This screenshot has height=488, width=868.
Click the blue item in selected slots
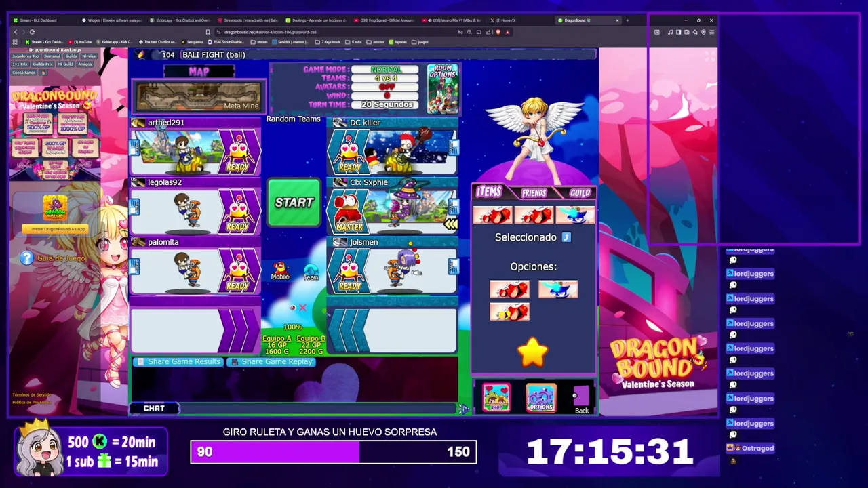coord(575,216)
